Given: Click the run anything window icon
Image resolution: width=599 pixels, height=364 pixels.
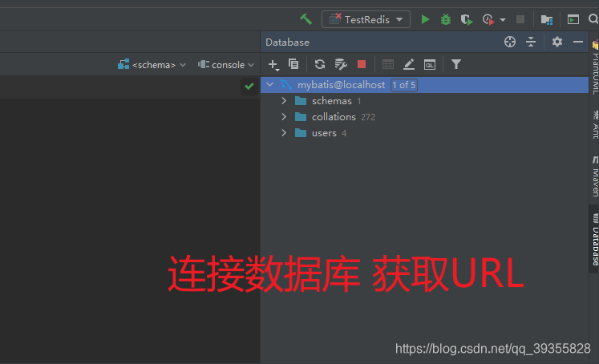Looking at the screenshot, I should tap(573, 19).
